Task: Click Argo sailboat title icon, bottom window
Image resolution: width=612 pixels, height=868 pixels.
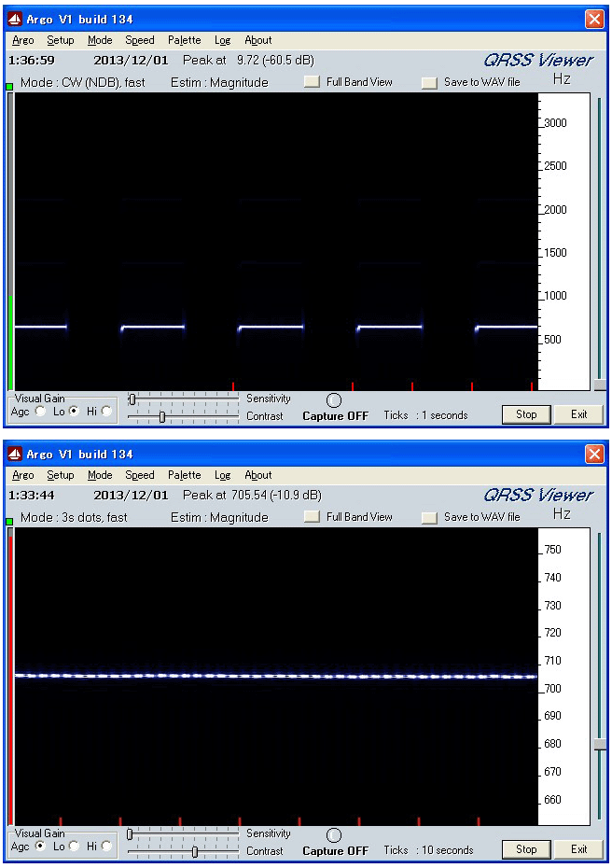Action: click(x=15, y=455)
